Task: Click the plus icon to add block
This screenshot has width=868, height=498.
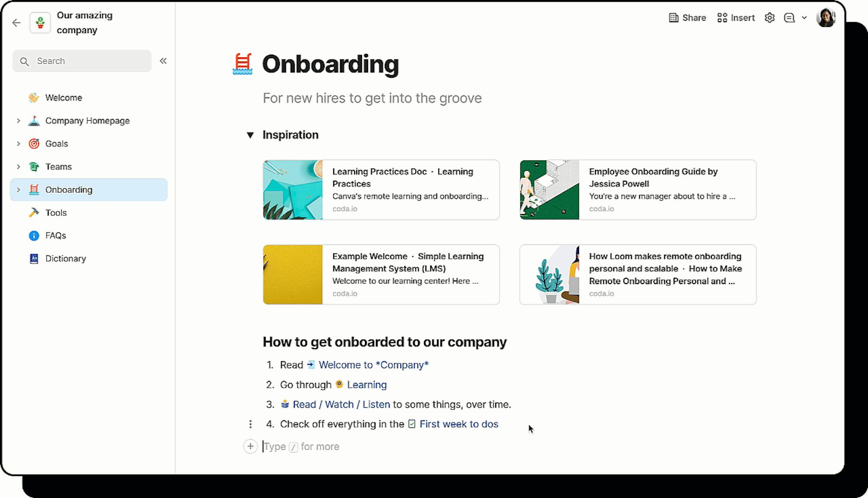Action: [x=250, y=446]
